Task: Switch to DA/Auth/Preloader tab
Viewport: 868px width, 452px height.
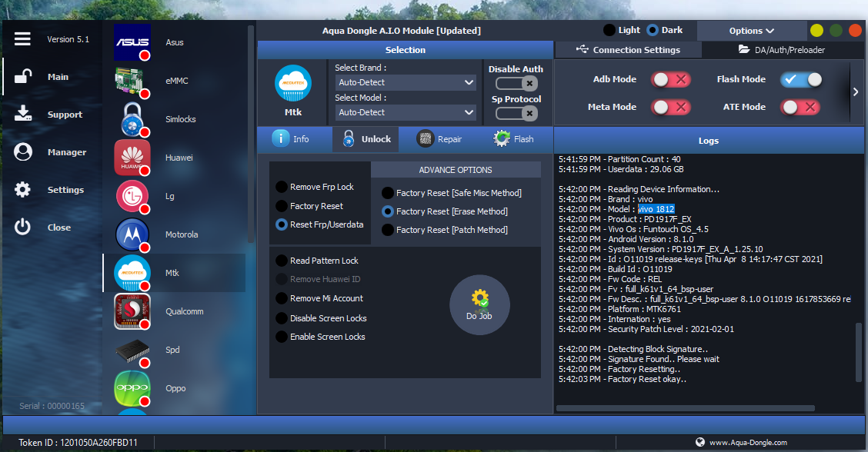Action: 782,50
